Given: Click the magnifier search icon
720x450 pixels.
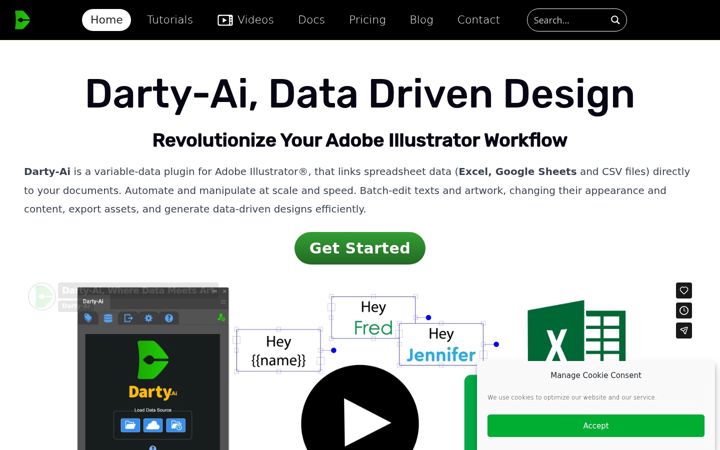Looking at the screenshot, I should pyautogui.click(x=615, y=20).
